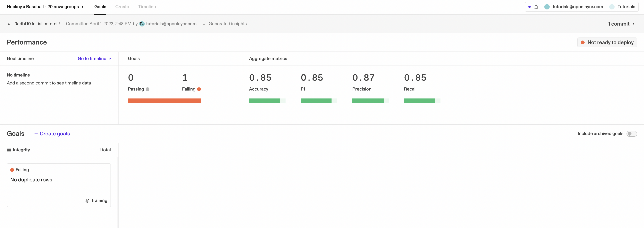Click the Training layers icon on goal card
The image size is (644, 228).
pos(87,201)
